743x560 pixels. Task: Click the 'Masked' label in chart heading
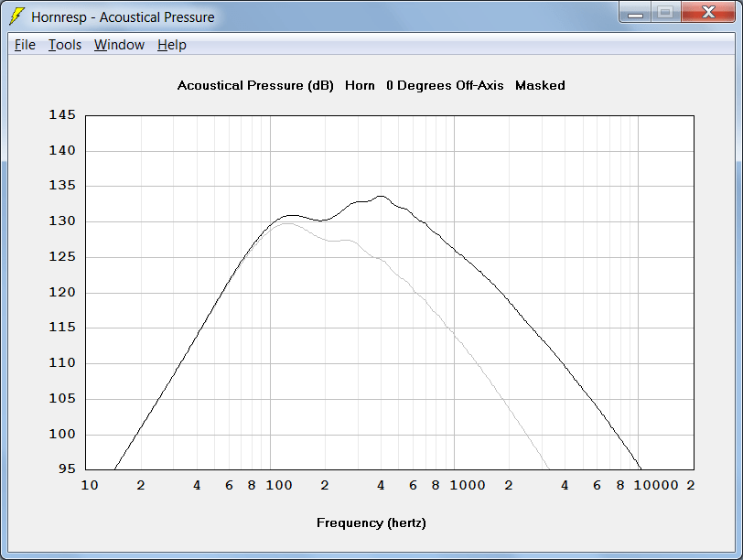pos(540,86)
